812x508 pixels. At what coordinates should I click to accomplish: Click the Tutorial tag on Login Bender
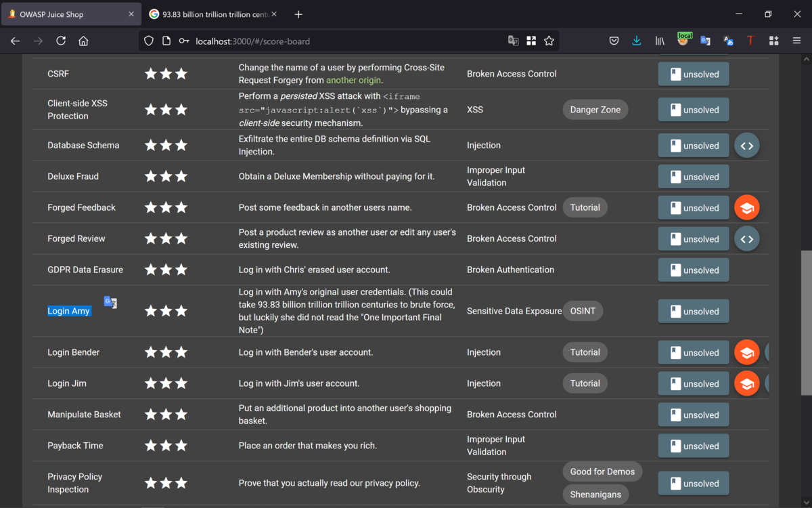(x=585, y=352)
